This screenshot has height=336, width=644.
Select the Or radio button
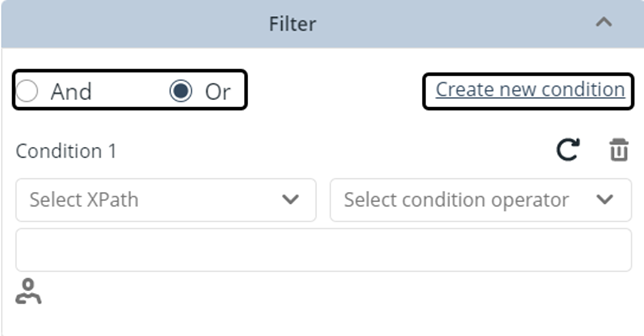181,91
